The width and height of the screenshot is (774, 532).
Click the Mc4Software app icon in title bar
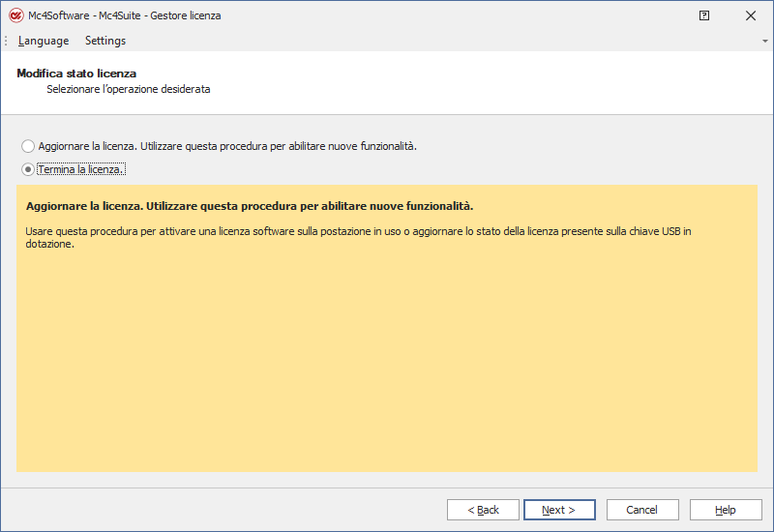tap(15, 15)
